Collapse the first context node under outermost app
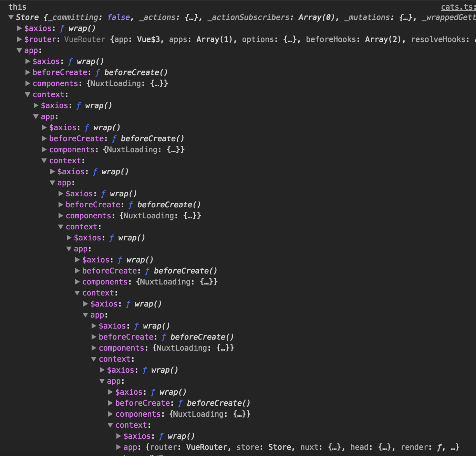 coord(28,94)
